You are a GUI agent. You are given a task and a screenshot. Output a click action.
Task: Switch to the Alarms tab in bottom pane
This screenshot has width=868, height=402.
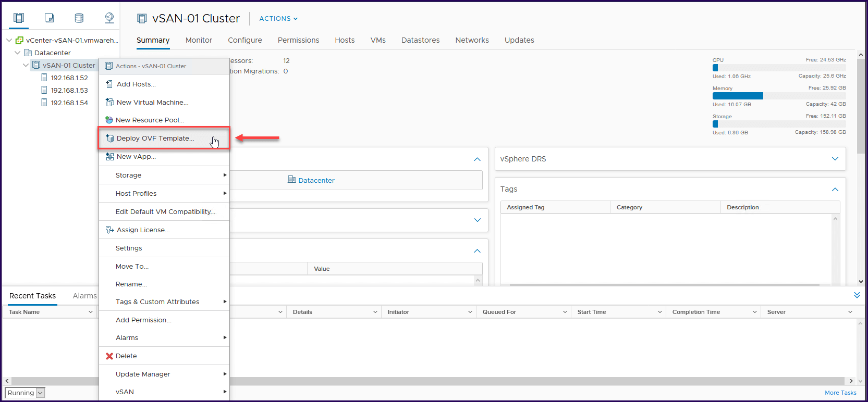pos(84,296)
